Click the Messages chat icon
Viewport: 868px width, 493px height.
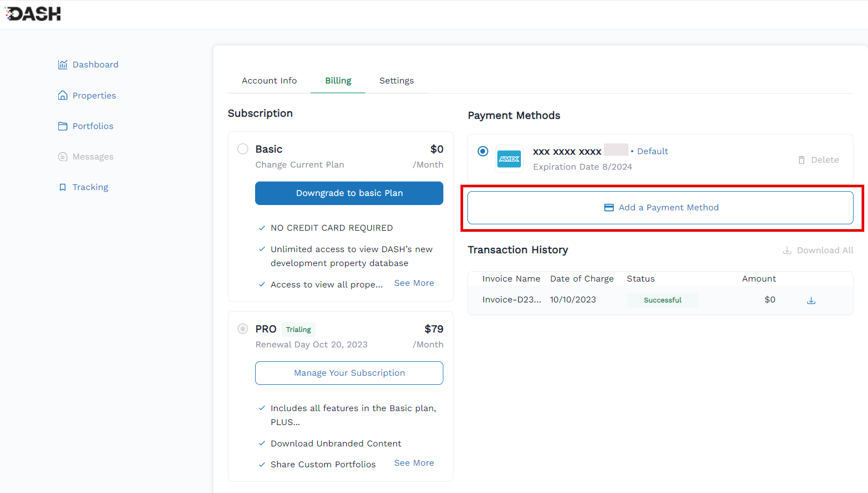pyautogui.click(x=63, y=157)
